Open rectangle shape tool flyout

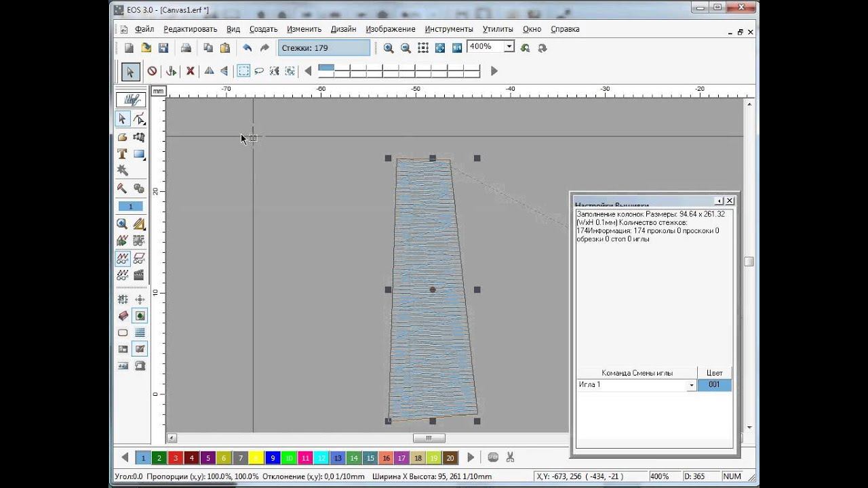pos(140,154)
